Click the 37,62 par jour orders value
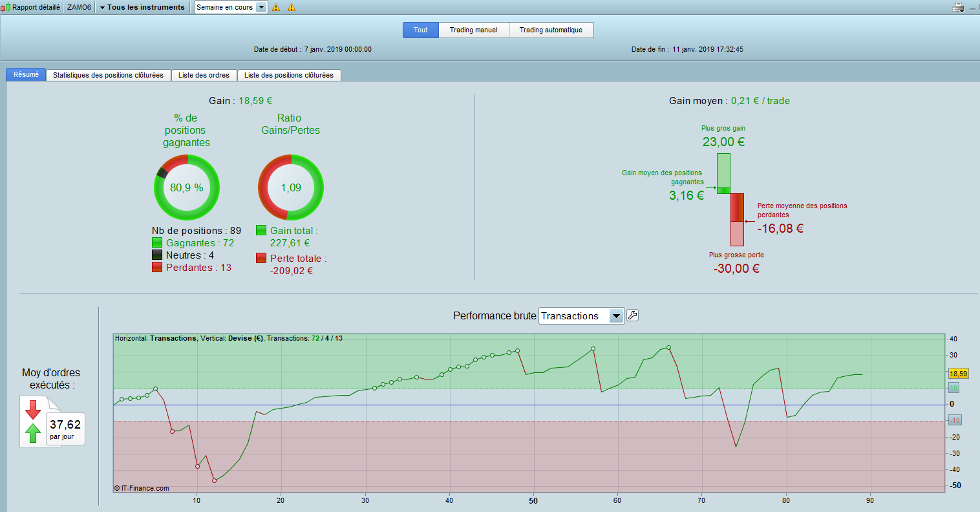This screenshot has height=512, width=980. (x=65, y=429)
